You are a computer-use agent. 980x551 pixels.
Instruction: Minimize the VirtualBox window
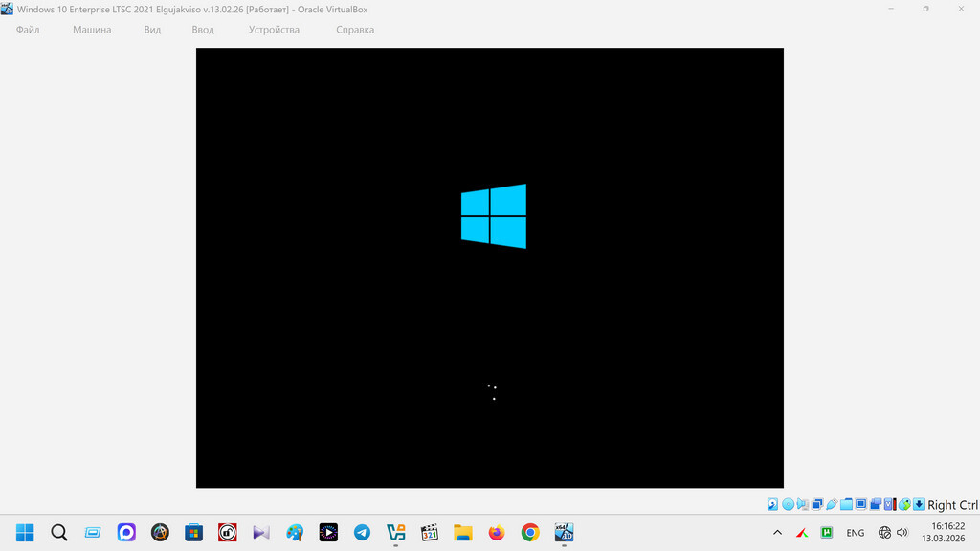pos(891,9)
